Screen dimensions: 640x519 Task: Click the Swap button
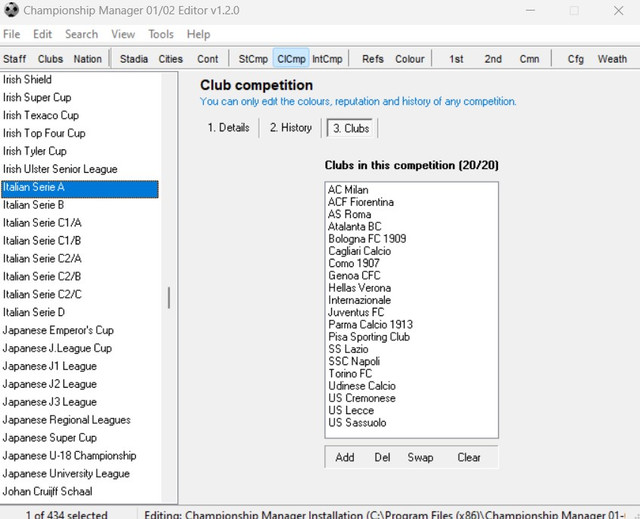[420, 457]
